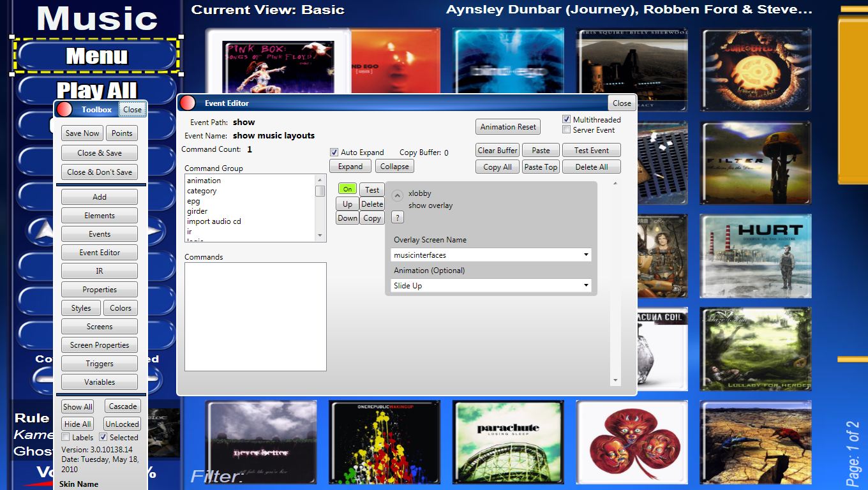
Task: Open the Parachute Losing Sleep album cover
Action: pos(508,442)
